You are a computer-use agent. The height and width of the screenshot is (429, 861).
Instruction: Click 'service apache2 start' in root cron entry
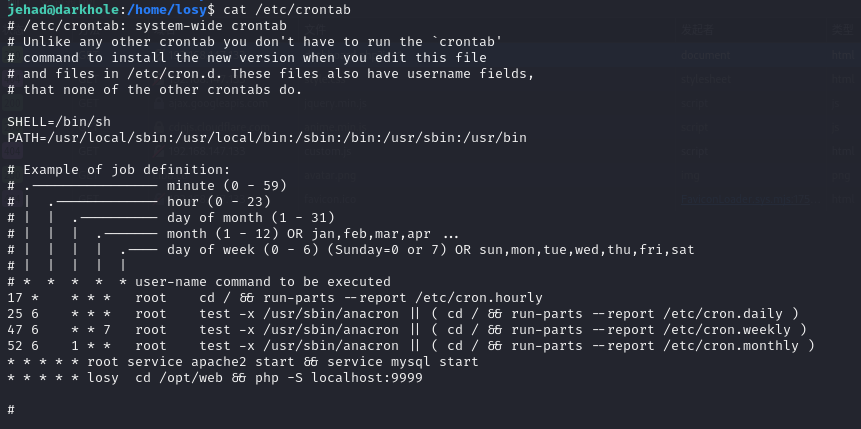[x=210, y=362]
